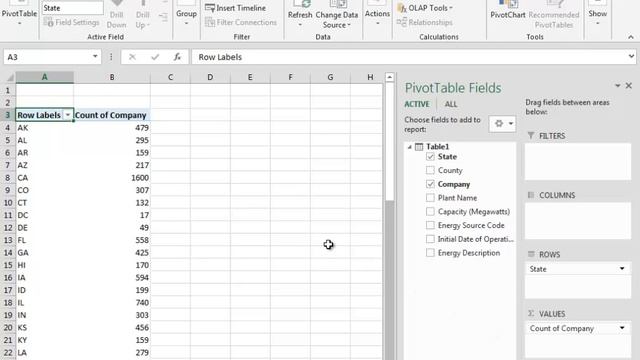Open Change Data Source
Viewport: 640px width, 360px height.
click(337, 16)
